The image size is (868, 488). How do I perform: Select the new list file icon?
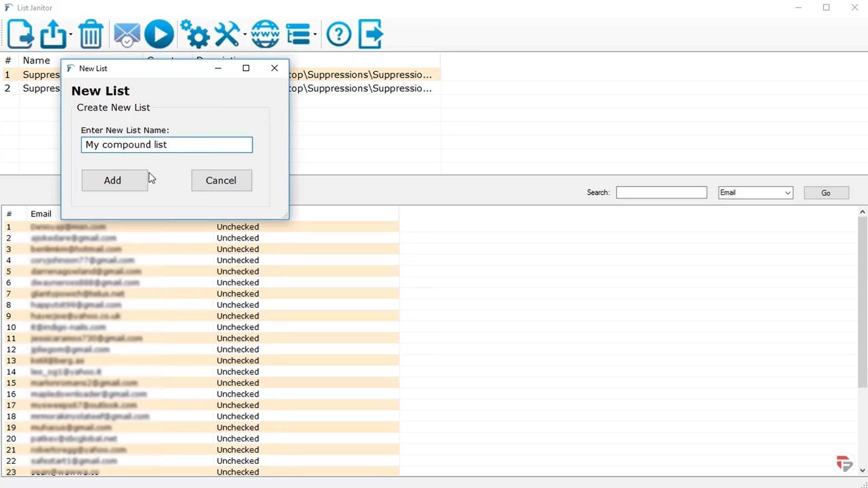tap(20, 34)
